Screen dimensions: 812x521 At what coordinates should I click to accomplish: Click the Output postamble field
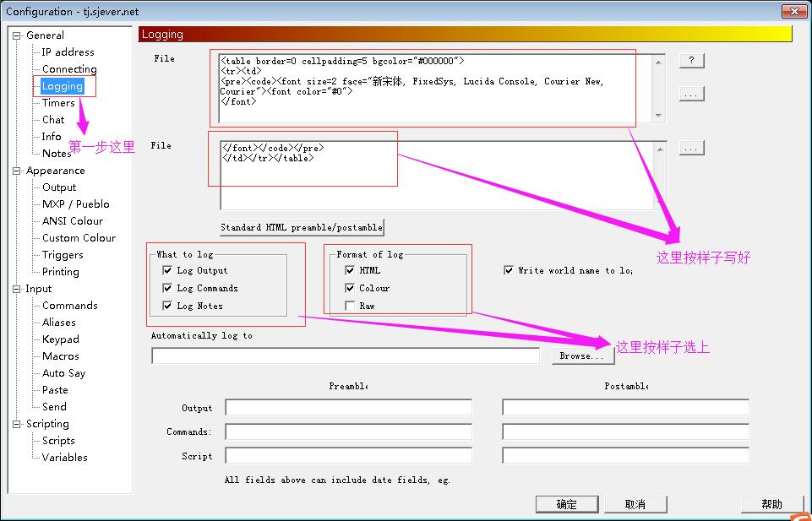(x=625, y=407)
